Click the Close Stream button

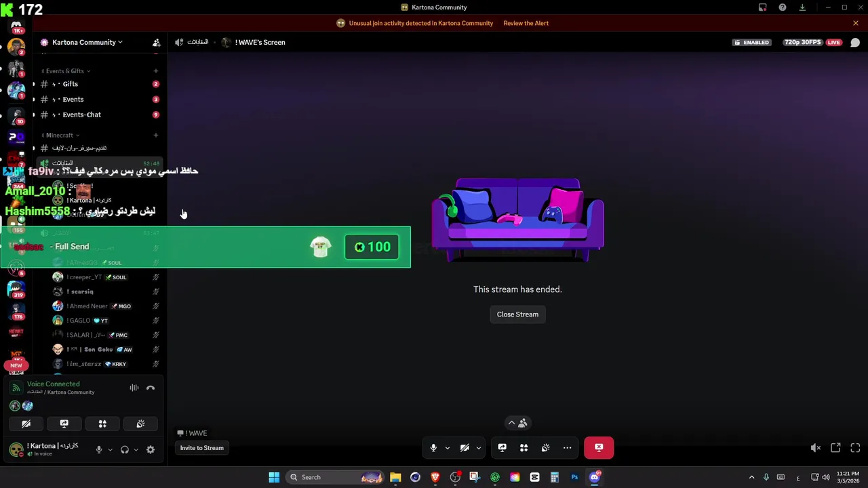517,314
